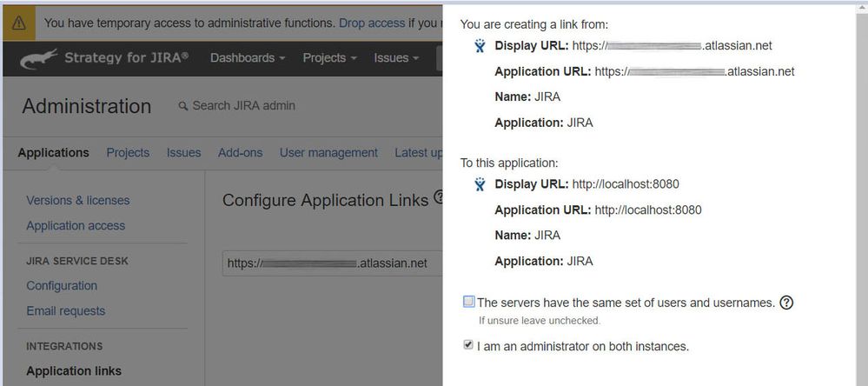Click the Search JIRA admin field

(x=243, y=106)
